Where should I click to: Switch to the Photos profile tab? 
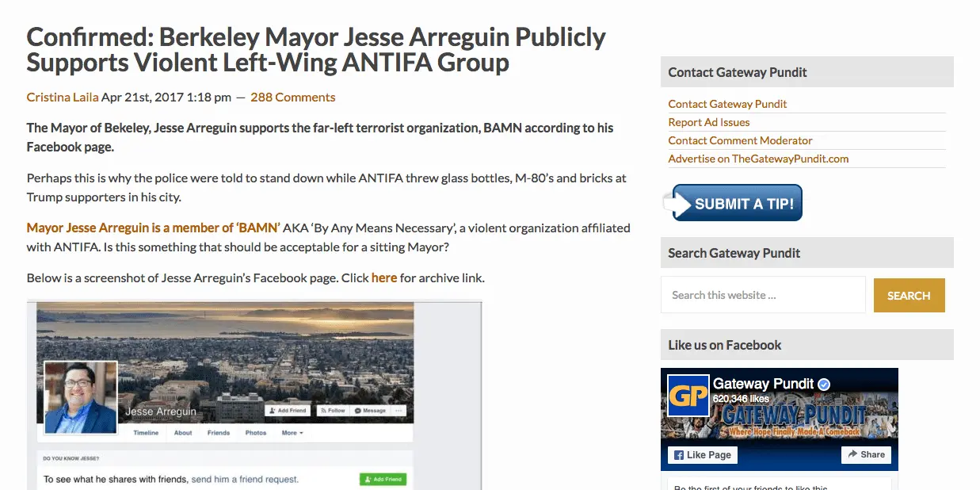255,433
